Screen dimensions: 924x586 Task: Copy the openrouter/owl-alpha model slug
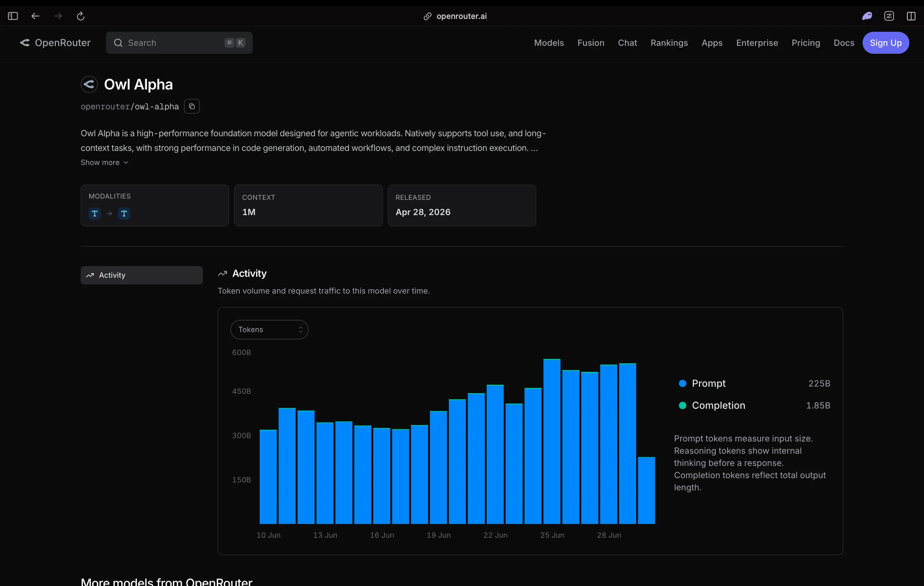[x=192, y=106]
